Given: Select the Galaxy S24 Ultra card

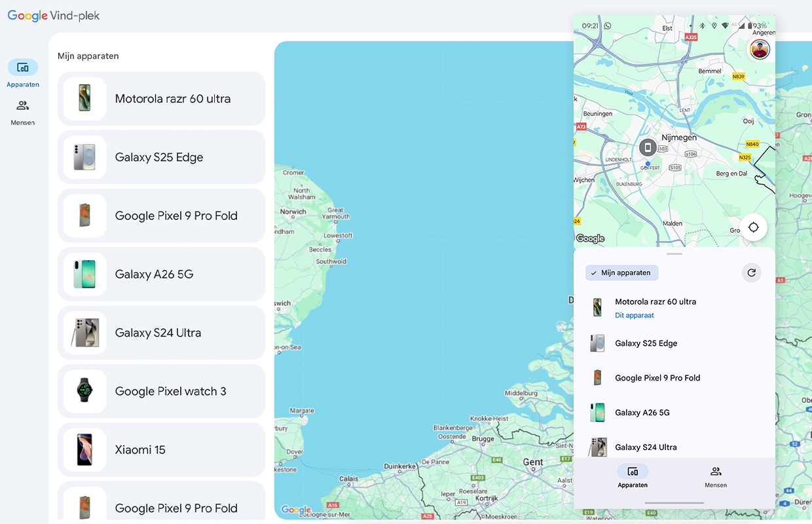Looking at the screenshot, I should (x=161, y=333).
